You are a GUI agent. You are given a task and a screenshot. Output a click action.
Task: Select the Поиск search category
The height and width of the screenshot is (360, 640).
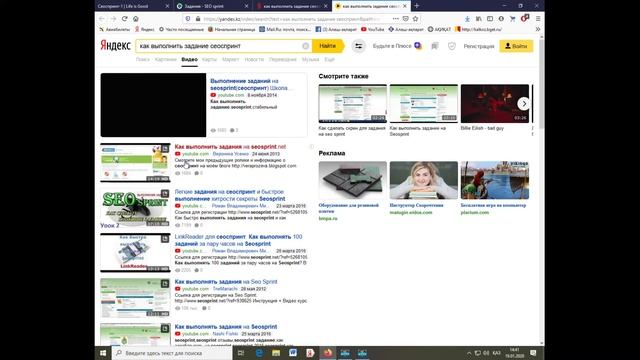click(x=142, y=60)
